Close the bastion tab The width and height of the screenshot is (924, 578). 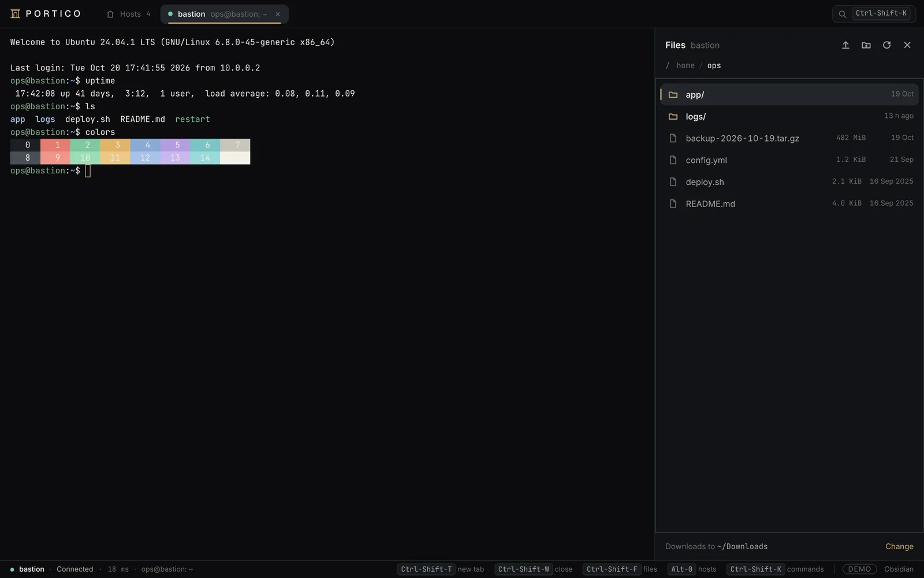278,14
